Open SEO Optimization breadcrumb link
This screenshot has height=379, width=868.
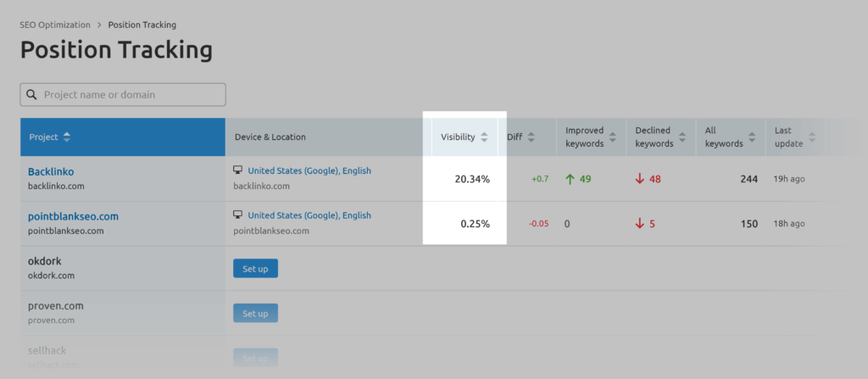[55, 25]
